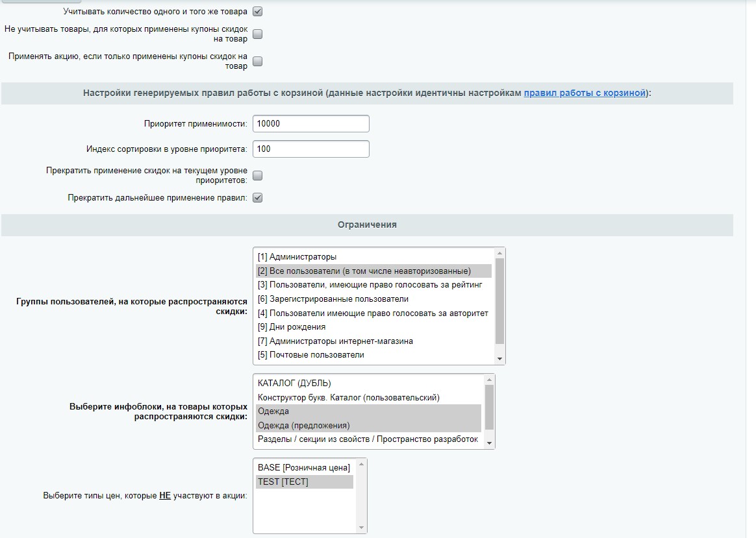The image size is (756, 538).
Task: Click the 'Приоритет применимости' input field
Action: 310,123
